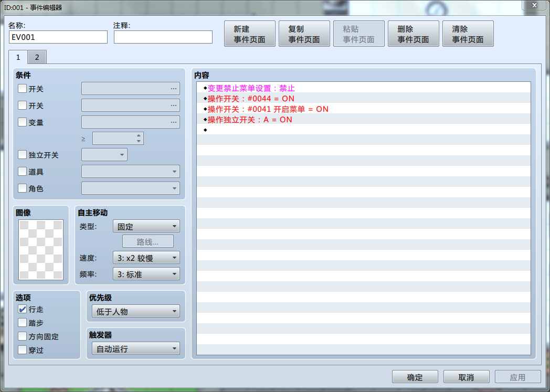Switch to event page tab 2
Screen dimensions: 550x392
click(x=37, y=57)
